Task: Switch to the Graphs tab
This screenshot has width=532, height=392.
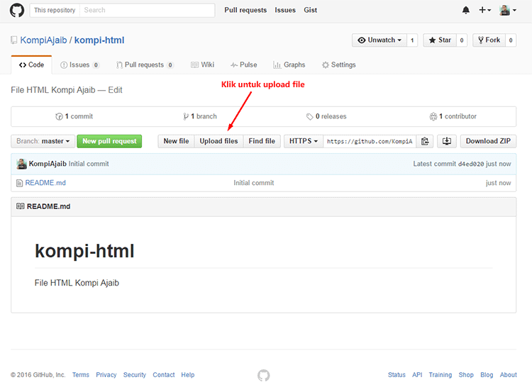Action: click(289, 65)
